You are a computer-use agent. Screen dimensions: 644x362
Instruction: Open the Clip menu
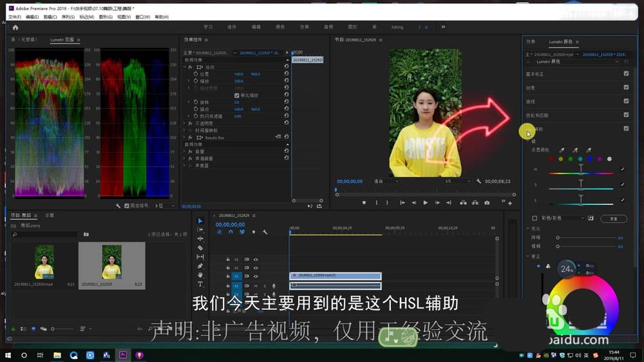[x=50, y=17]
